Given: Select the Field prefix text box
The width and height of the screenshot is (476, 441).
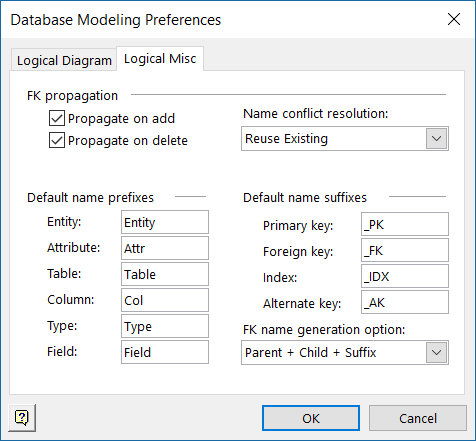Looking at the screenshot, I should [x=165, y=352].
